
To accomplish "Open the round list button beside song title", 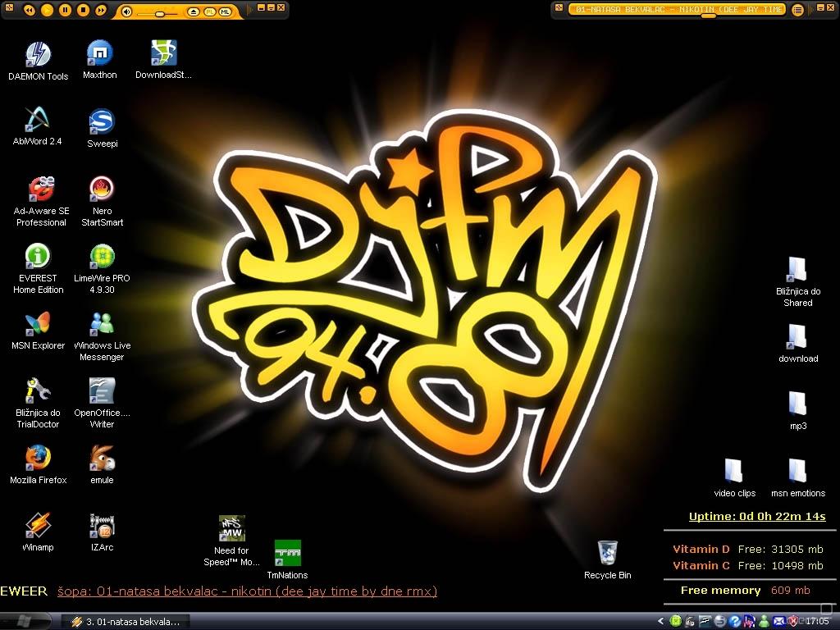I will [797, 10].
